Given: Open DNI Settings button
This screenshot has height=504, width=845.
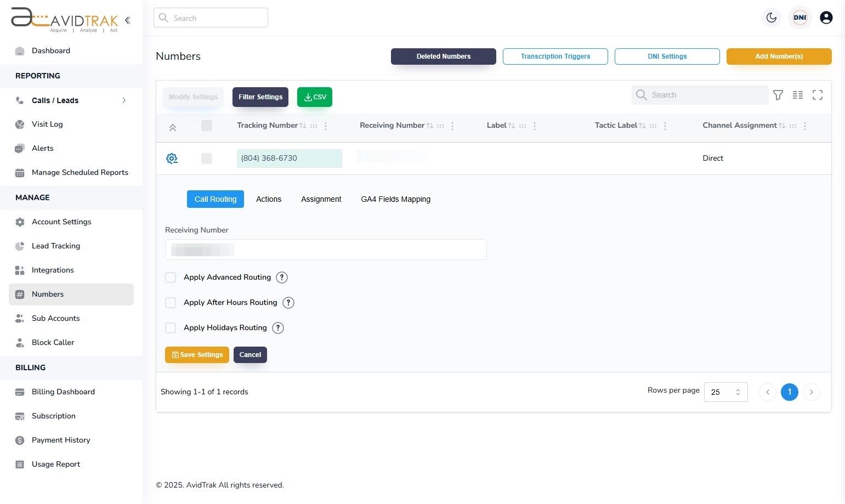Looking at the screenshot, I should click(x=667, y=56).
